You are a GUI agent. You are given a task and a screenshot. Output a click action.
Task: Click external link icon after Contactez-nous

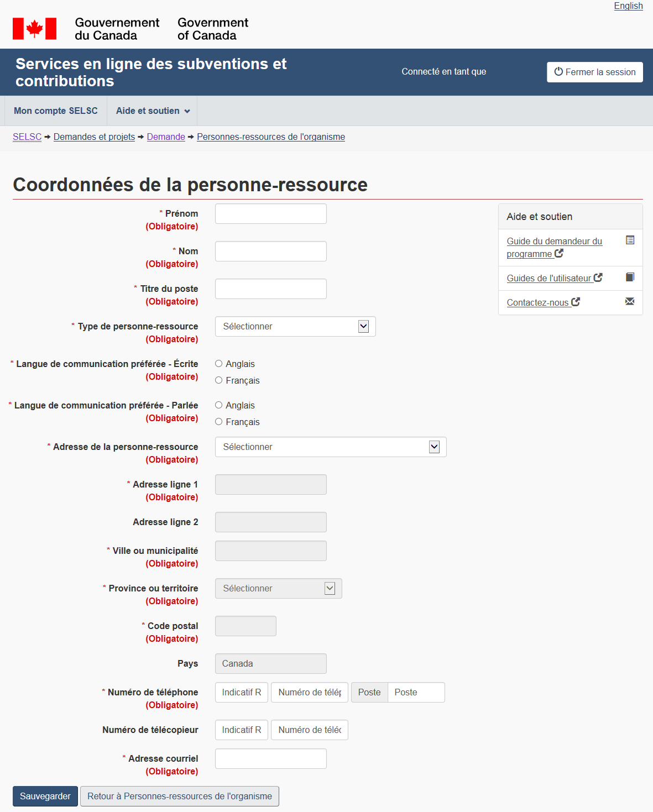pyautogui.click(x=576, y=302)
